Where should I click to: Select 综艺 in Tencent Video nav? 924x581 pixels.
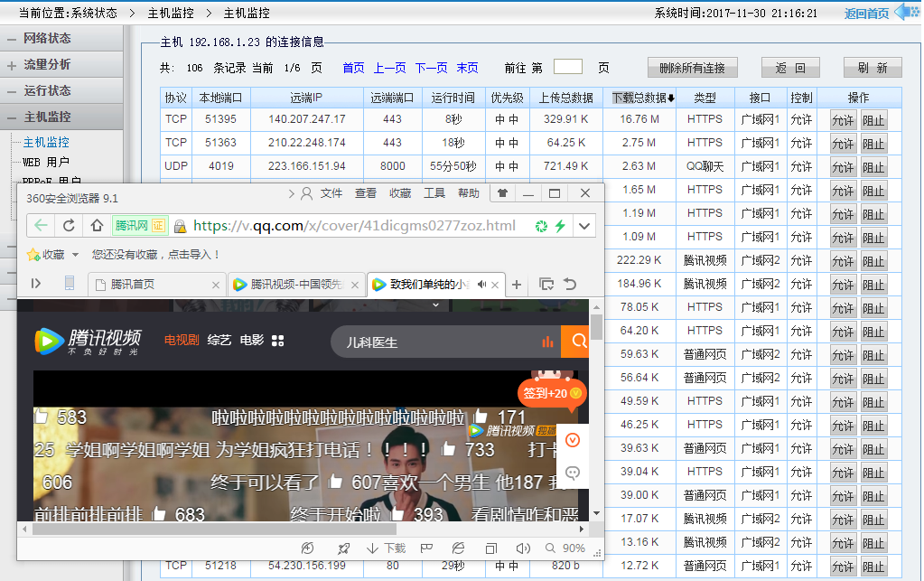click(x=219, y=340)
